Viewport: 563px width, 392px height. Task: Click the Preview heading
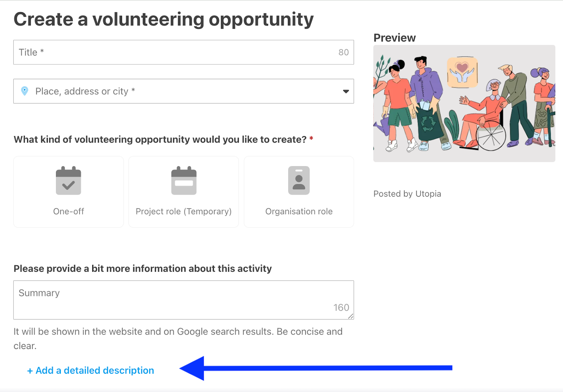[x=394, y=38]
